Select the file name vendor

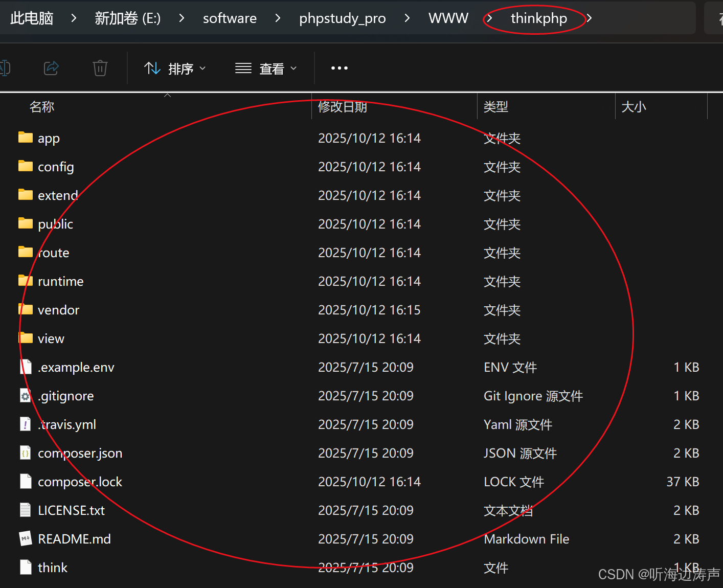point(58,310)
